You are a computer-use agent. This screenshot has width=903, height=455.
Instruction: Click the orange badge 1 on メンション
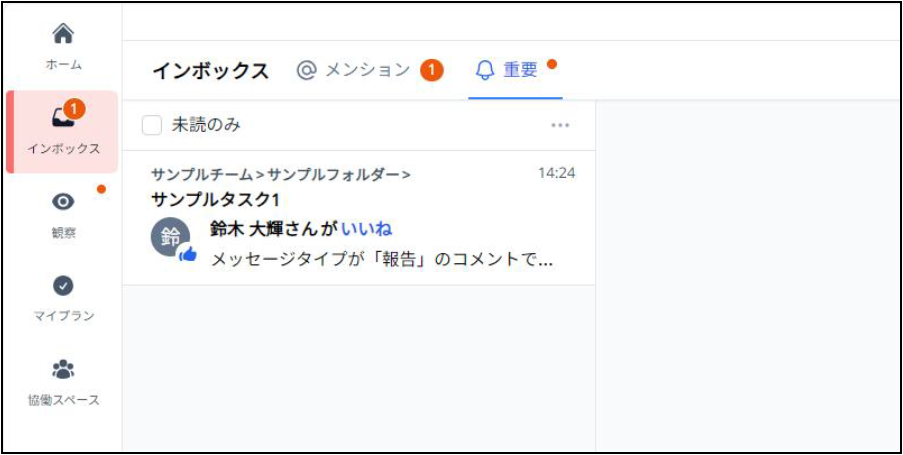click(432, 70)
